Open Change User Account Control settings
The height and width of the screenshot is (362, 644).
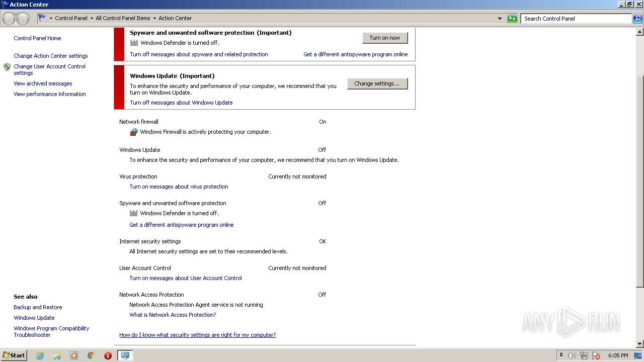pyautogui.click(x=49, y=69)
